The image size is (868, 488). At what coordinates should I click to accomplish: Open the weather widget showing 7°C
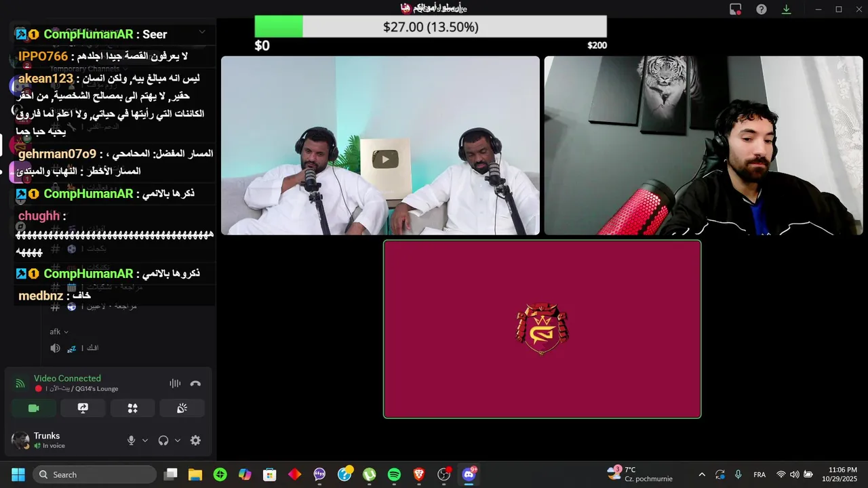click(640, 474)
